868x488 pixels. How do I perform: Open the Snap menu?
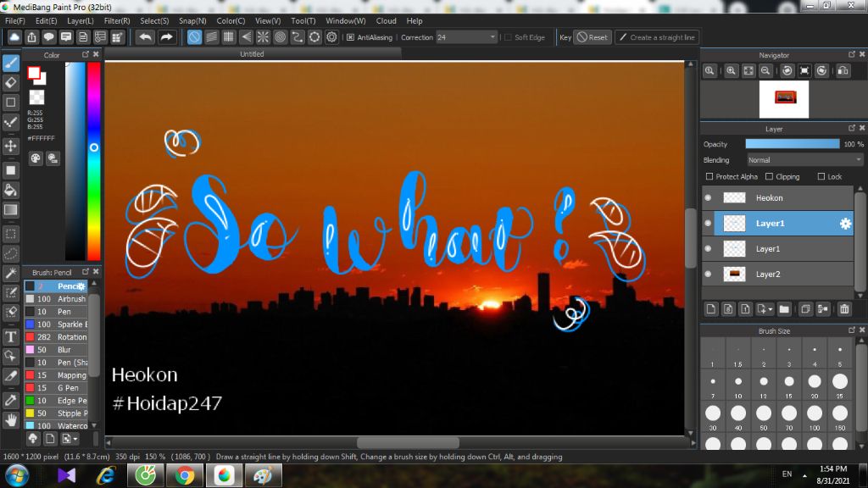(x=192, y=21)
